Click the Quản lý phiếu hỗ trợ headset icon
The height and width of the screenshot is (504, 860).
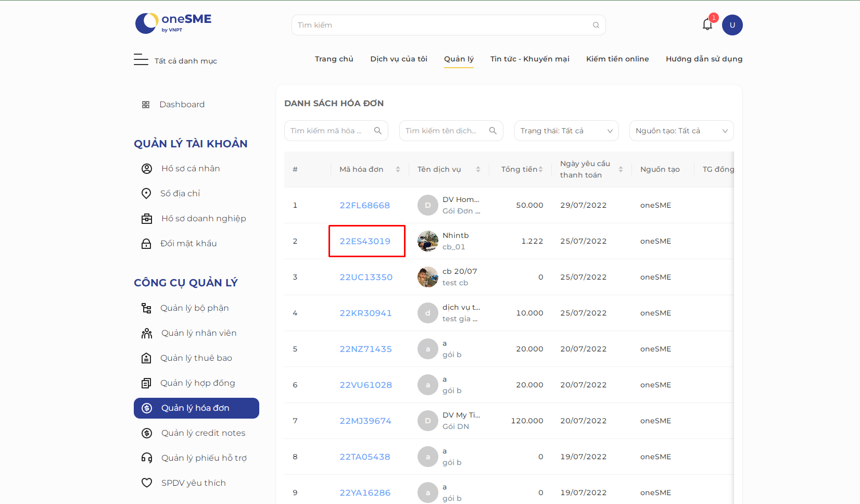click(147, 458)
